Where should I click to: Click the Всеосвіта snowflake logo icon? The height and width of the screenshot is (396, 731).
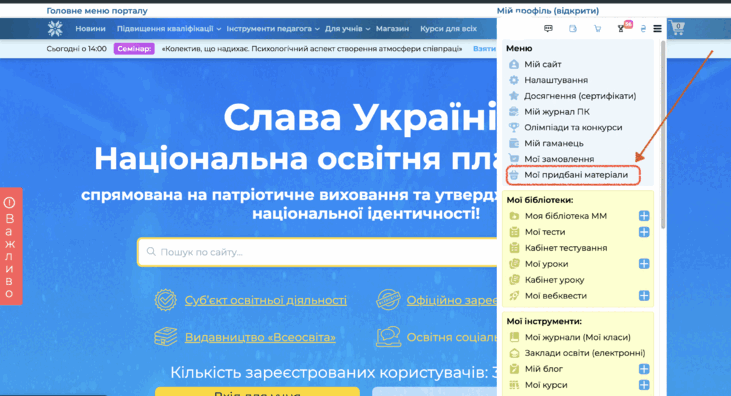[x=55, y=29]
